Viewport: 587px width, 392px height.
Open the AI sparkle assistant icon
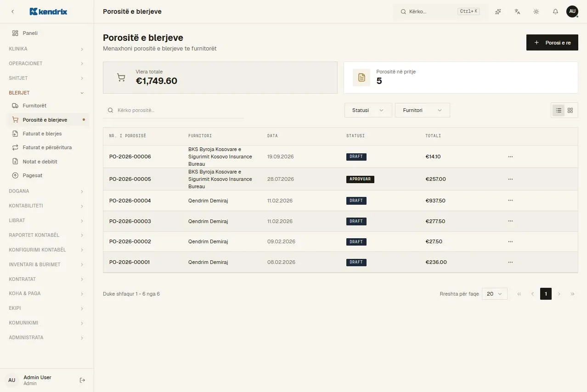pos(498,11)
